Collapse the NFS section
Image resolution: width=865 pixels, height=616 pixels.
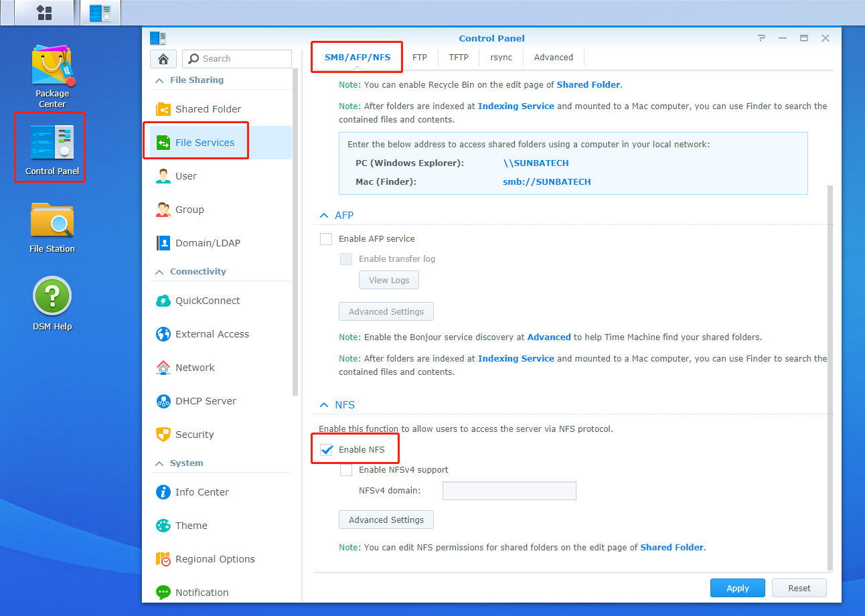pyautogui.click(x=323, y=405)
